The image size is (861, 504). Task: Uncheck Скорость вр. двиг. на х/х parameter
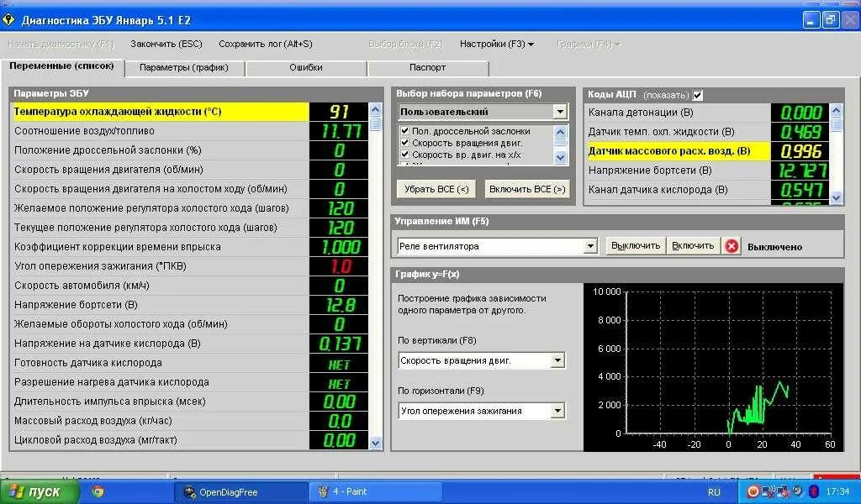pyautogui.click(x=404, y=155)
